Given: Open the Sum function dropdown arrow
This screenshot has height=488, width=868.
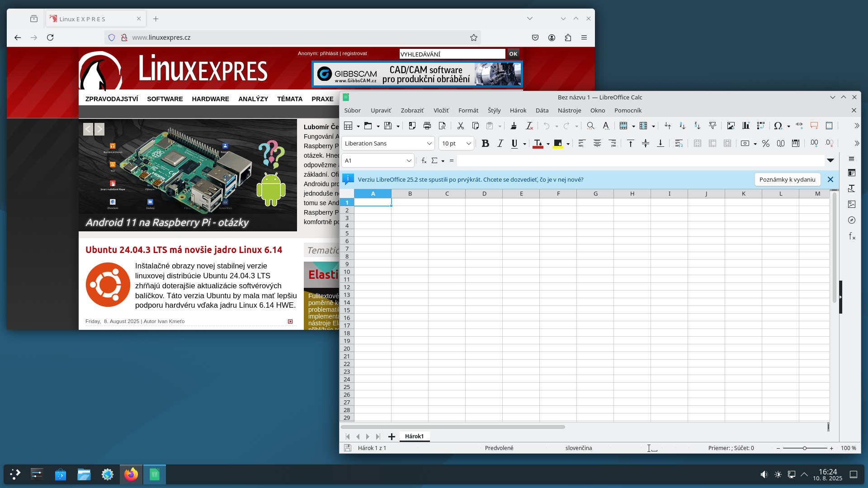Looking at the screenshot, I should [443, 161].
